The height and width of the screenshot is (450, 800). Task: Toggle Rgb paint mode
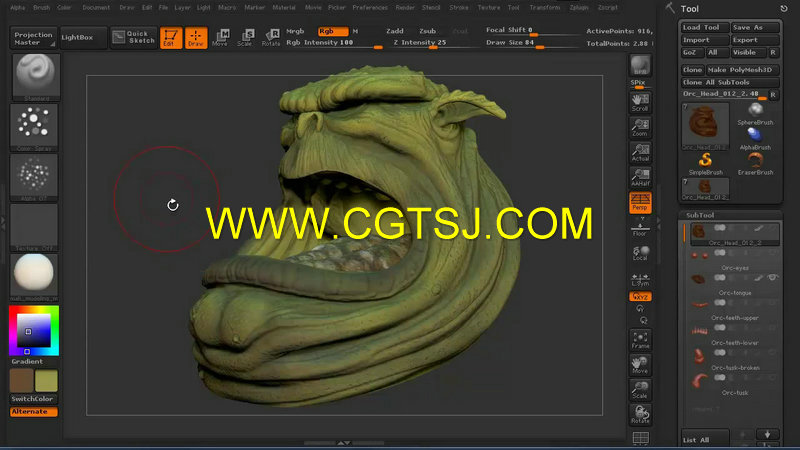click(x=333, y=31)
